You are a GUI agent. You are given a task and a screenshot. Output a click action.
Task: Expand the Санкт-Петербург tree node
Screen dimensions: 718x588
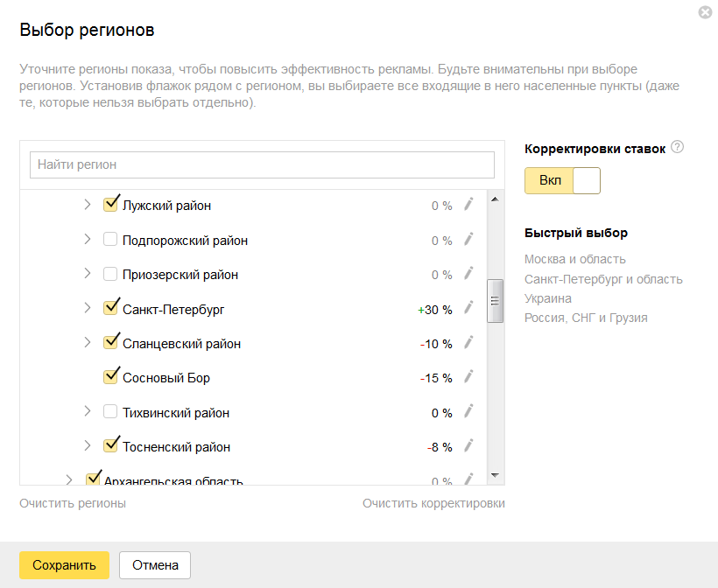pyautogui.click(x=87, y=308)
